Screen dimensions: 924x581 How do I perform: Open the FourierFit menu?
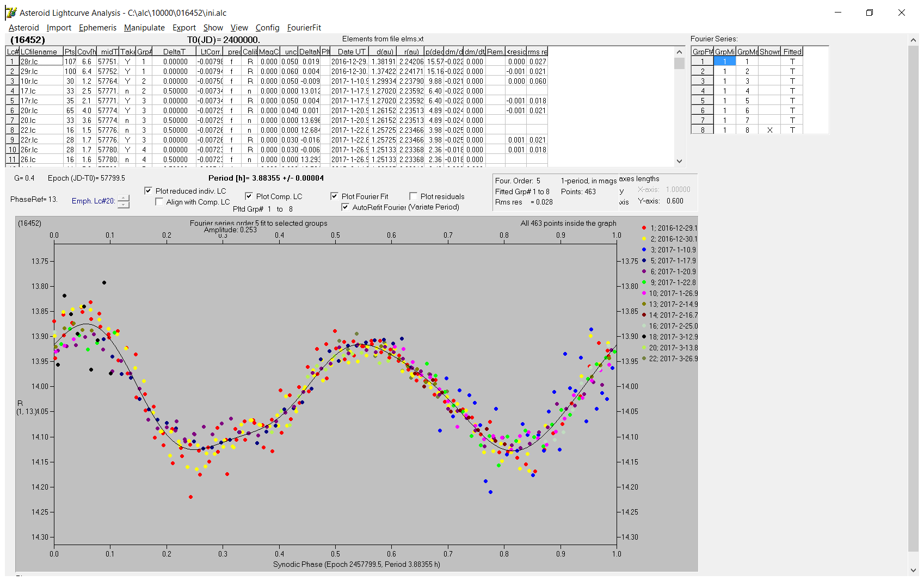coord(304,28)
